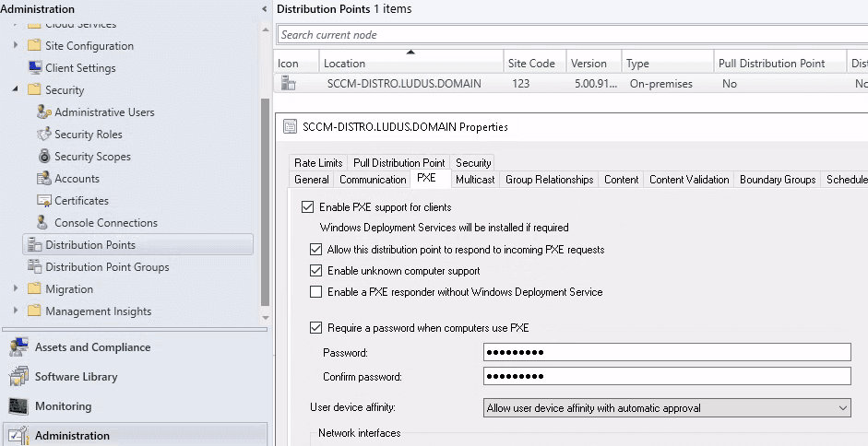Select the SCCM-DISTRO.LUDUS.DOMAIN location cell

coord(404,84)
